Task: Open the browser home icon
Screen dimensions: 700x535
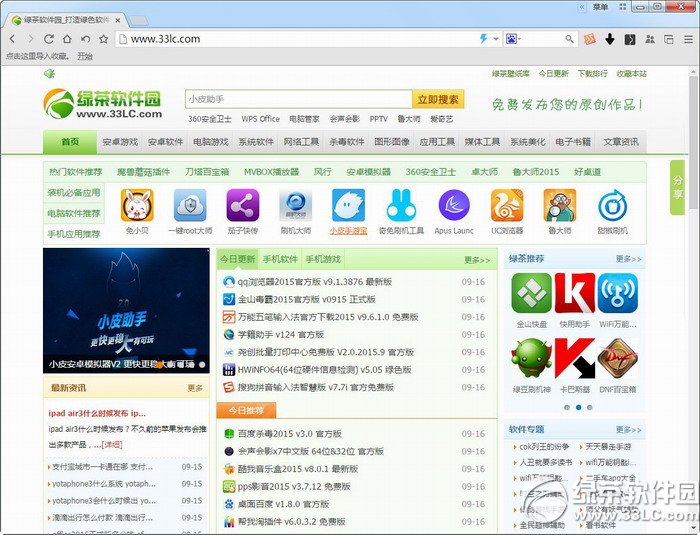Action: (x=67, y=39)
